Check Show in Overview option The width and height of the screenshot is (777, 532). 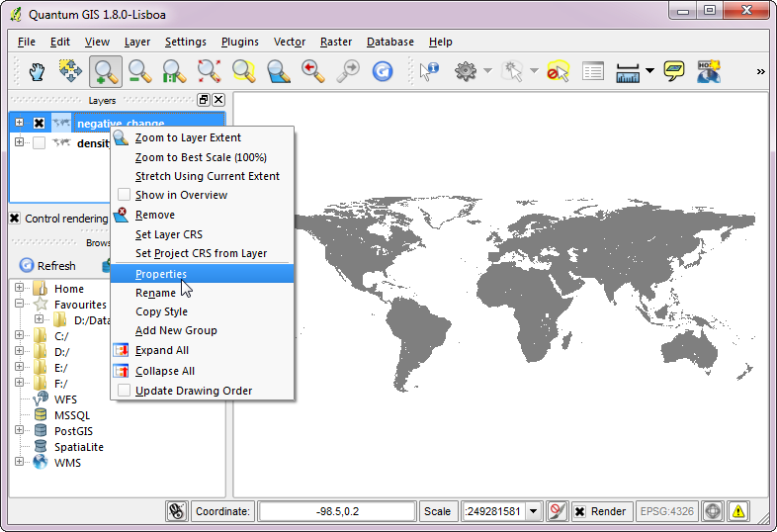(124, 195)
